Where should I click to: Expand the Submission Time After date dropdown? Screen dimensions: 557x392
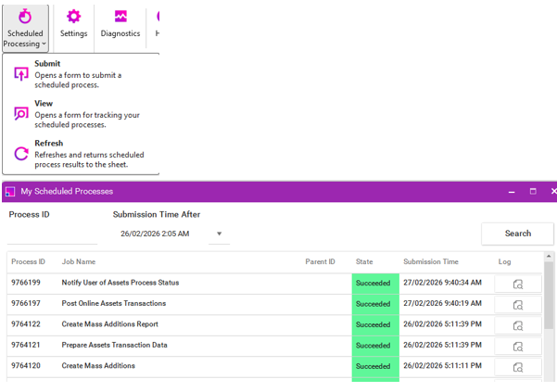tap(220, 234)
